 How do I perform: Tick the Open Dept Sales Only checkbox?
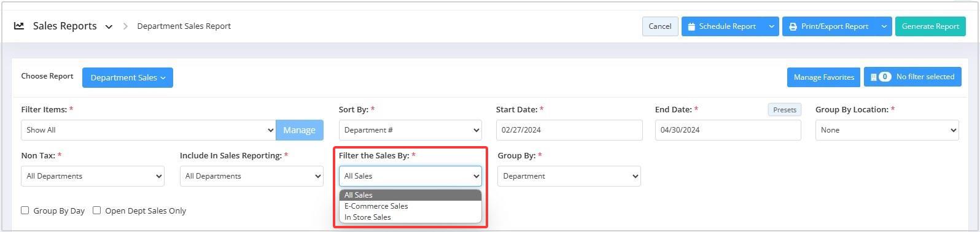pyautogui.click(x=96, y=210)
